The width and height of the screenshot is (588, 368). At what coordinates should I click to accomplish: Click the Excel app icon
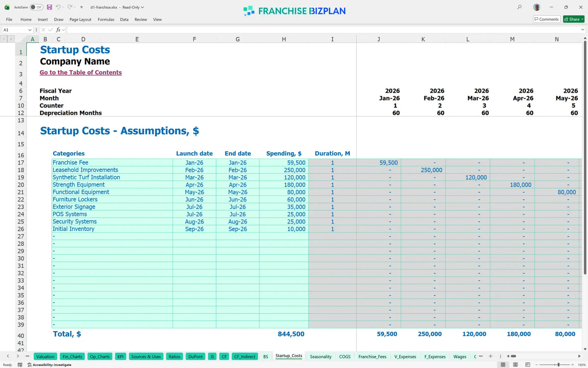[x=7, y=7]
